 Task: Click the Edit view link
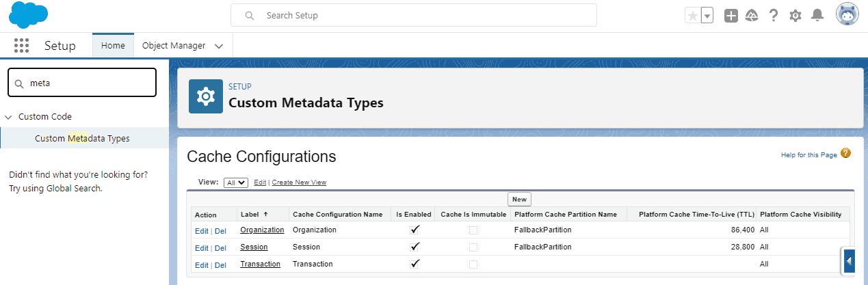click(x=260, y=182)
